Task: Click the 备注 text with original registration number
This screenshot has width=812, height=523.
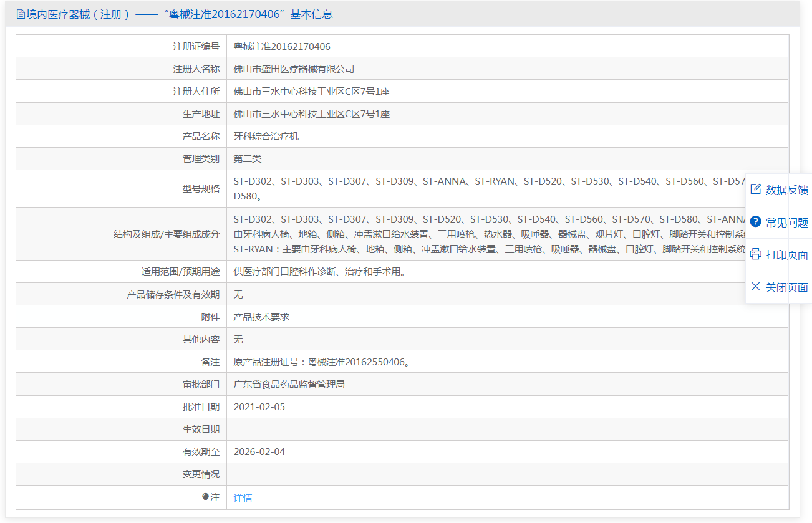Action: click(x=322, y=362)
